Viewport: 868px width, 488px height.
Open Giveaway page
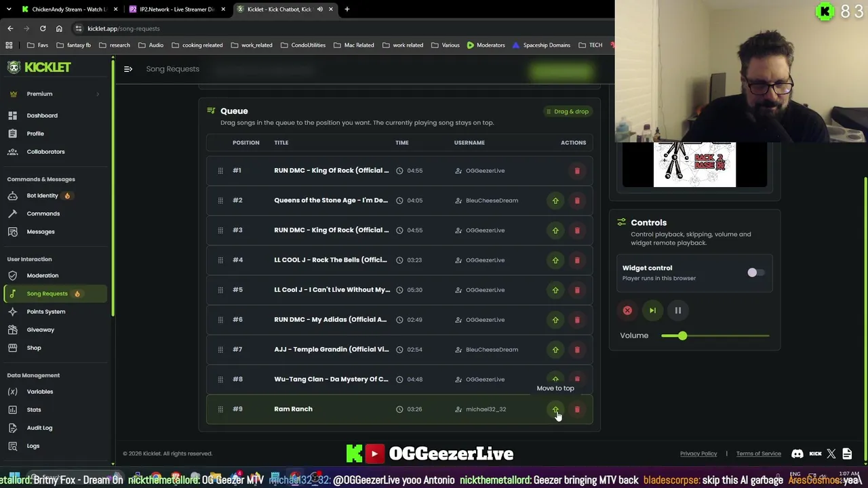54,330
